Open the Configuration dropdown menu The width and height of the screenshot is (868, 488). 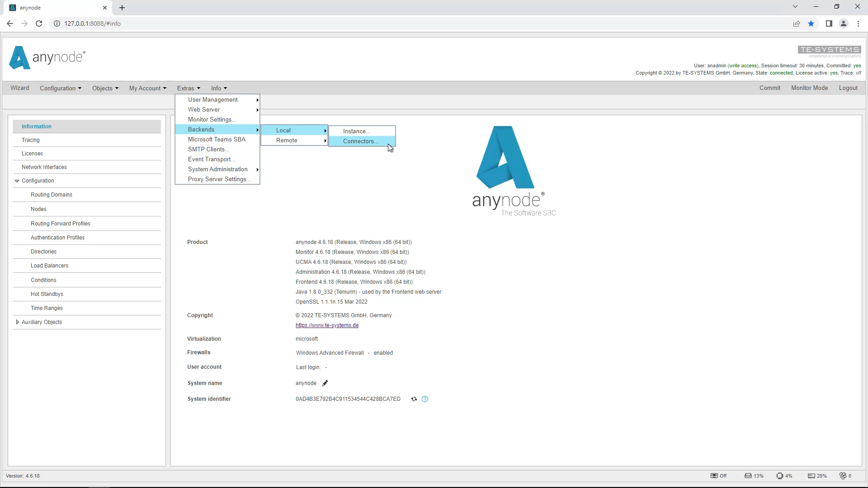click(61, 88)
